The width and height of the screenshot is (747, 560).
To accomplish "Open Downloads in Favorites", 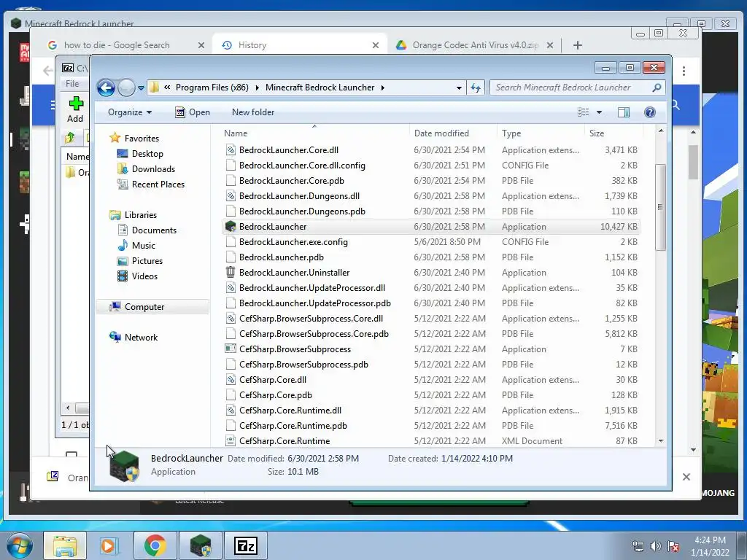I will coord(153,169).
